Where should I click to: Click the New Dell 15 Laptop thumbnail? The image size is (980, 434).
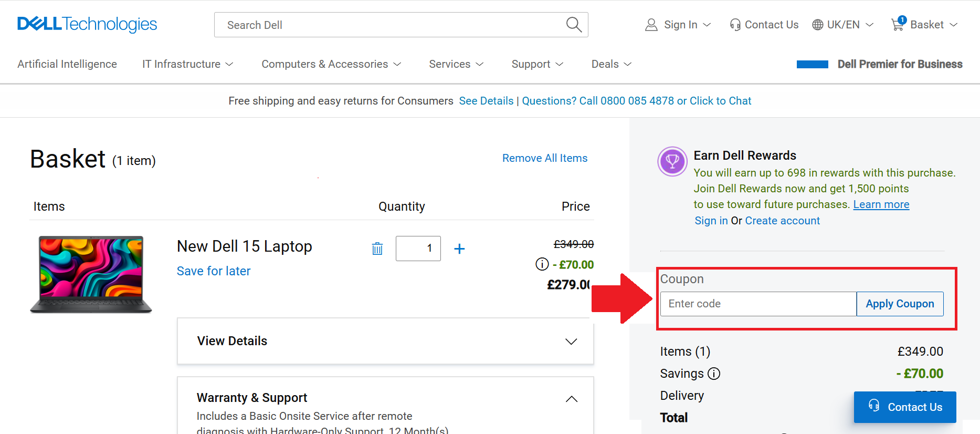coord(91,274)
